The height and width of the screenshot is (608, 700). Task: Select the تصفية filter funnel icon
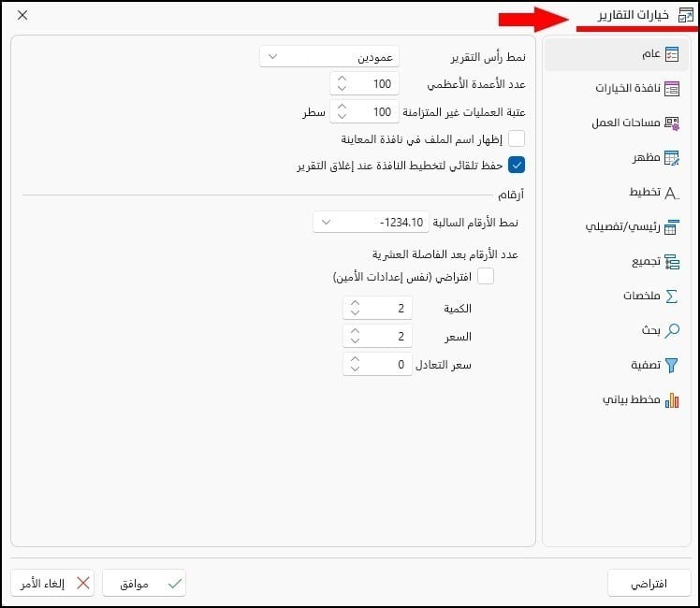pos(671,366)
